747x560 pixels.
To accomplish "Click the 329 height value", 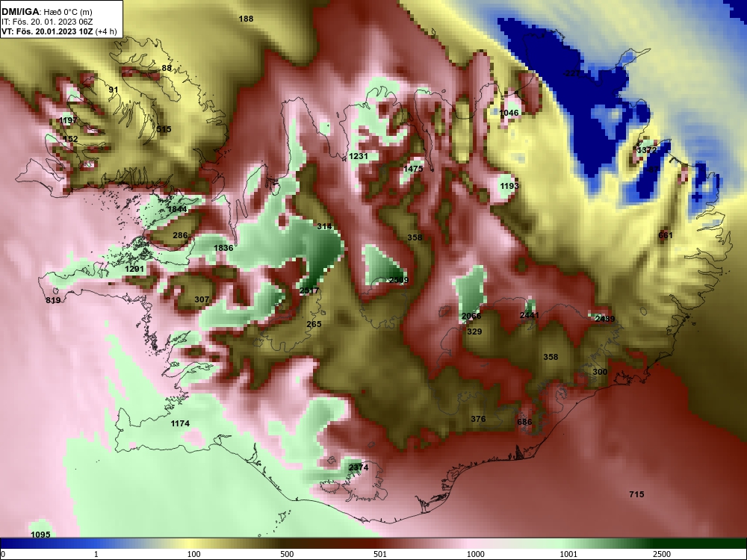I will 474,332.
